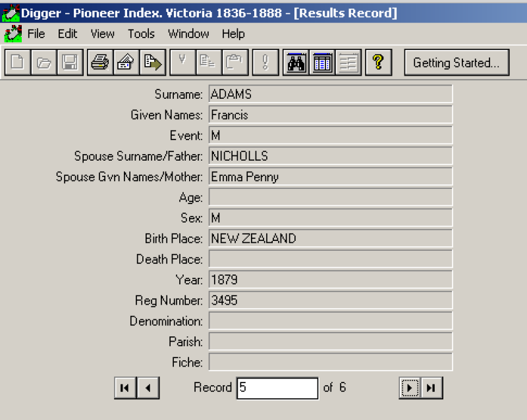
Task: Click the Digger icon beside File menu
Action: pyautogui.click(x=13, y=34)
